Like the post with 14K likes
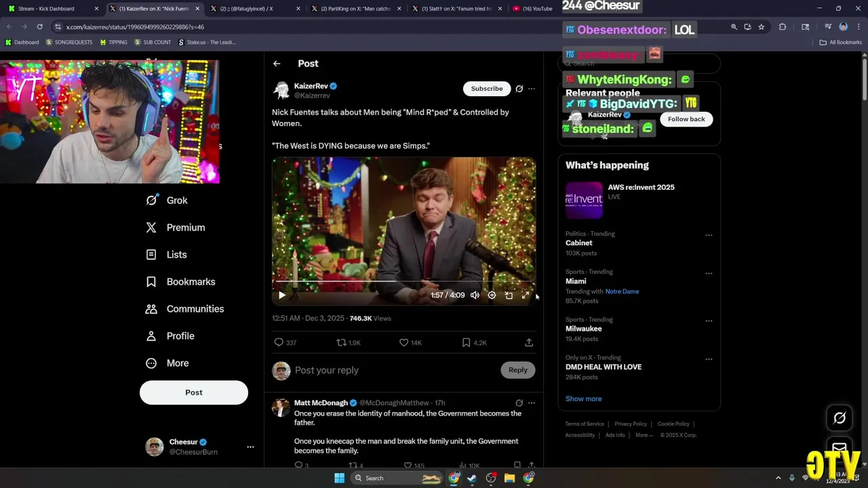868x488 pixels. click(410, 343)
